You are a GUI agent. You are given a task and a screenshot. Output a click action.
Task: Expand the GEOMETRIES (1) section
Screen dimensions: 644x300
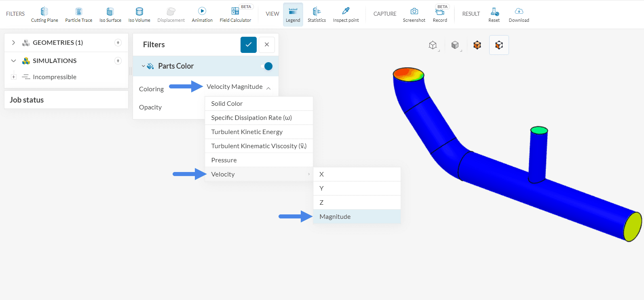tap(13, 42)
